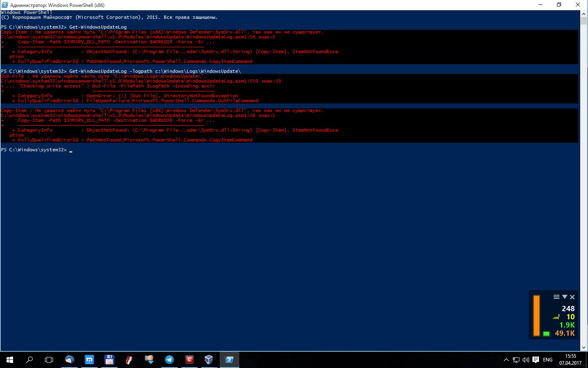Click the console scrollbar down arrow
This screenshot has height=368, width=588.
coord(584,348)
